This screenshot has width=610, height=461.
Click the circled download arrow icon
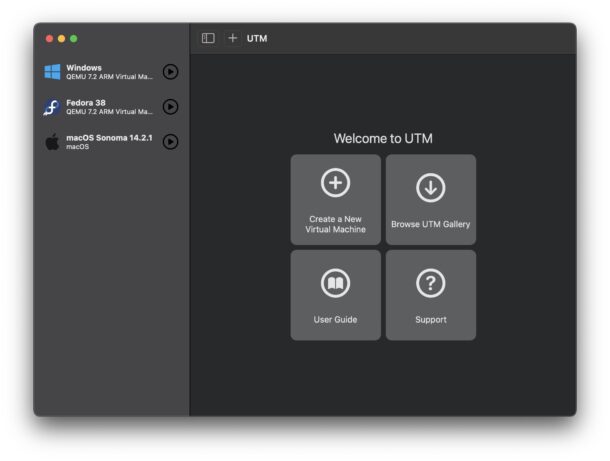(x=431, y=187)
